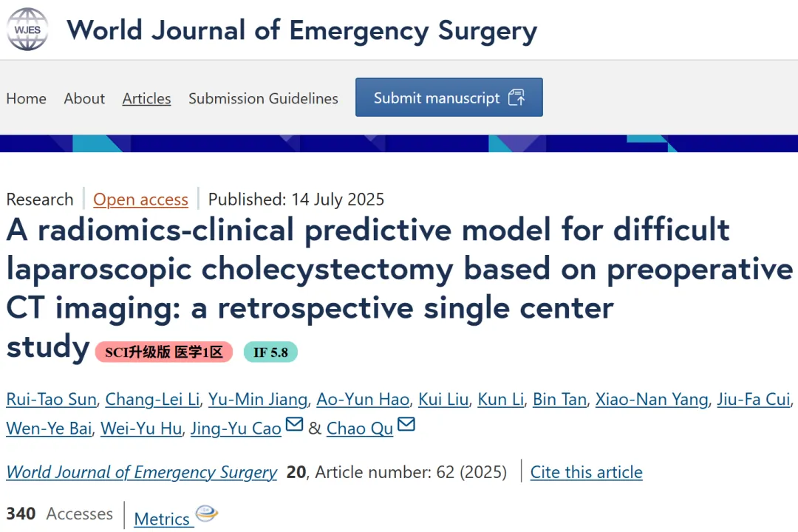798x532 pixels.
Task: Open the Home navigation item
Action: pyautogui.click(x=27, y=98)
